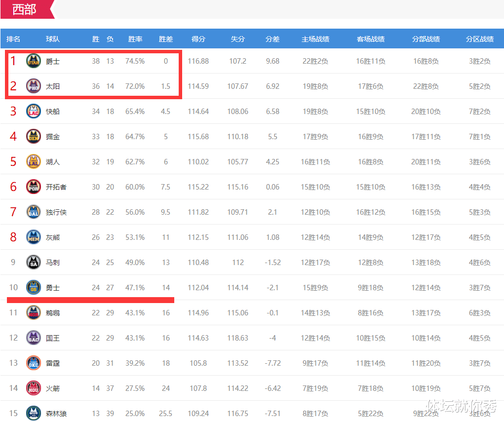Click the Timberwolves (森林狼) team logo
The width and height of the screenshot is (504, 422).
coord(33,413)
